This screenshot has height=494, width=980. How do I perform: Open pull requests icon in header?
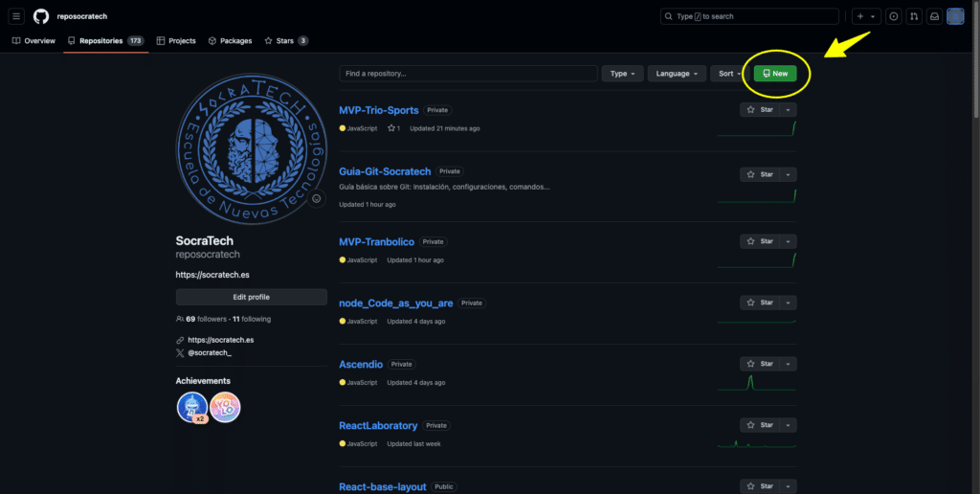[914, 17]
